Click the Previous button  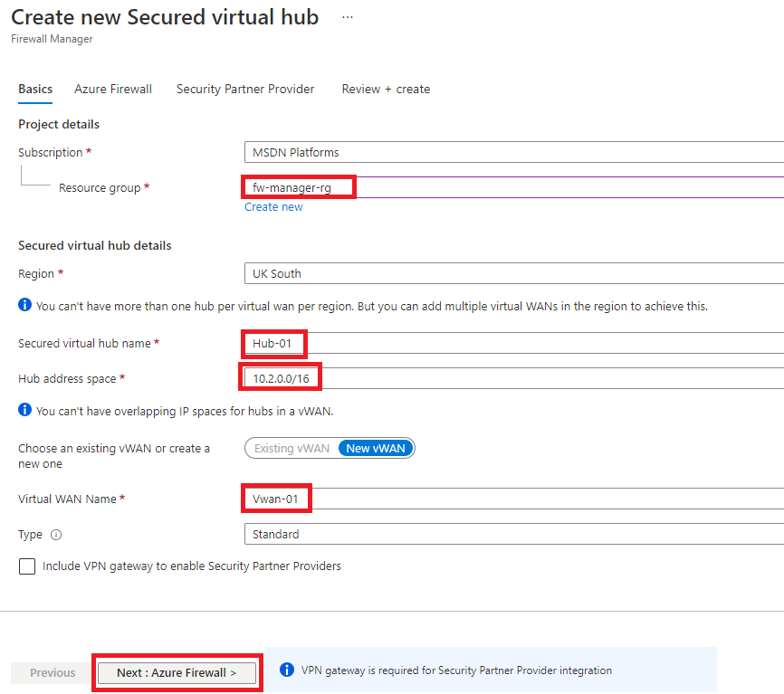pos(51,672)
